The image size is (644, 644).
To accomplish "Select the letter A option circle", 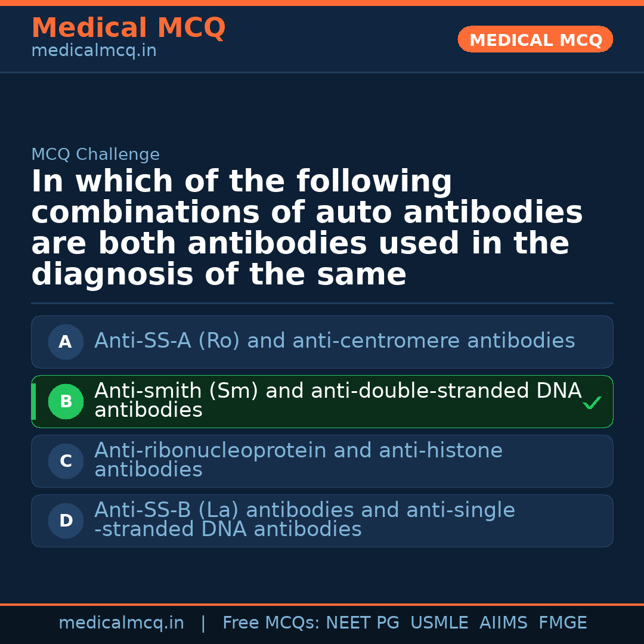I will point(66,342).
